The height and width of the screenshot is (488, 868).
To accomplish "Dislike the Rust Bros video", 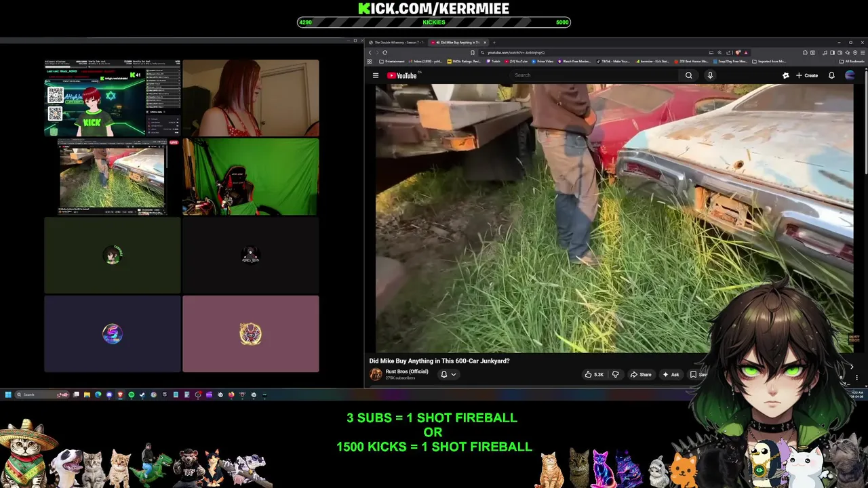I will [615, 374].
